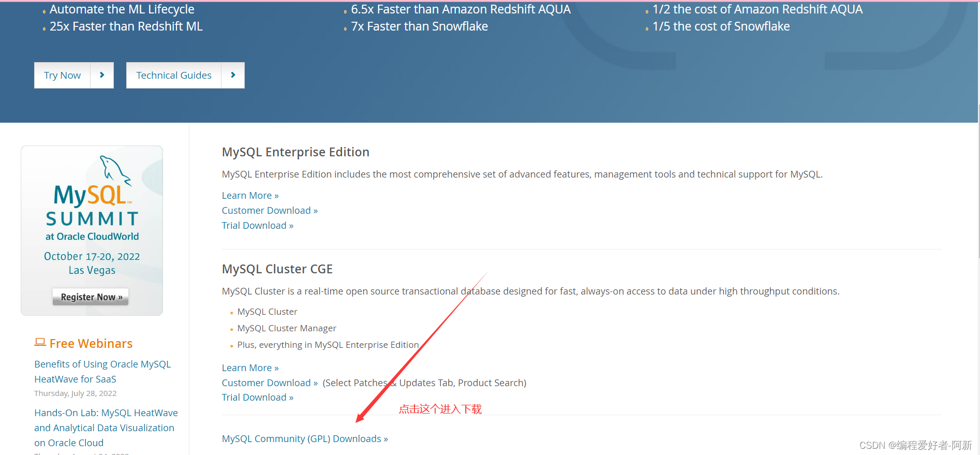The width and height of the screenshot is (980, 455).
Task: Click Customer Download under MySQL Cluster CGE
Action: (x=270, y=383)
